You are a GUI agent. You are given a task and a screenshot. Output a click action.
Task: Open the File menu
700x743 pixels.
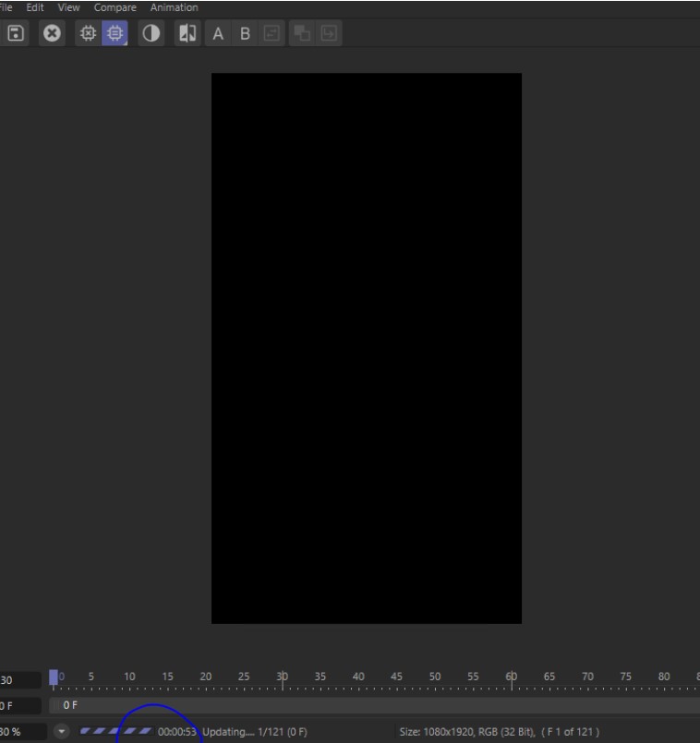click(8, 7)
